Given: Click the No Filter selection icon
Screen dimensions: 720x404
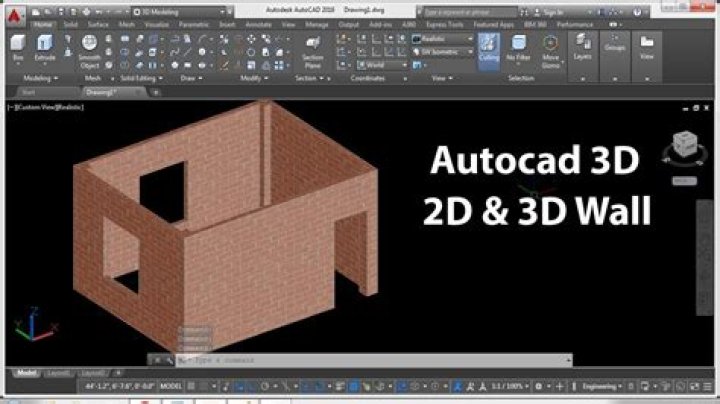Looking at the screenshot, I should (x=517, y=46).
